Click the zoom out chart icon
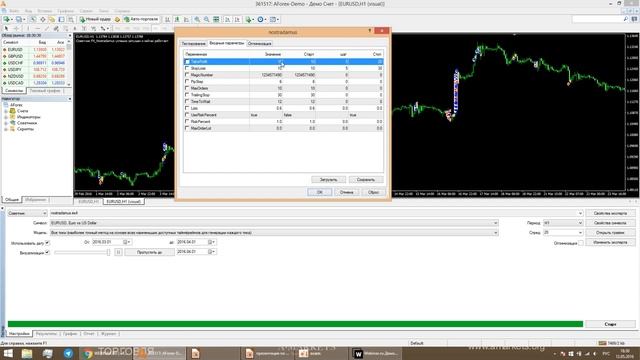 pyautogui.click(x=207, y=19)
